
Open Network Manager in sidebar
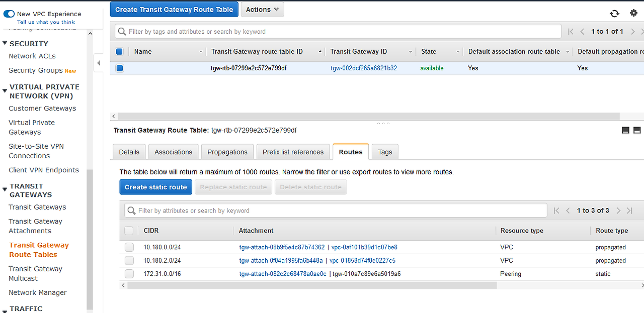[38, 293]
